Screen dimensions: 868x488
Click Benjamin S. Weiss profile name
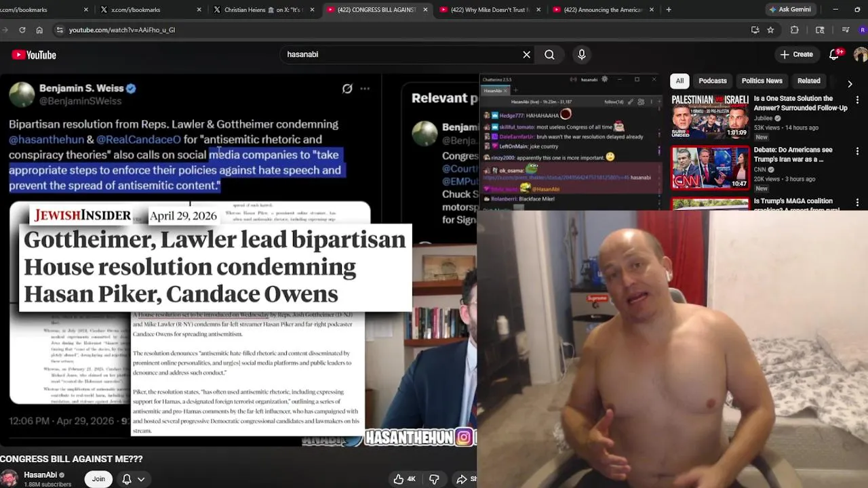click(81, 88)
